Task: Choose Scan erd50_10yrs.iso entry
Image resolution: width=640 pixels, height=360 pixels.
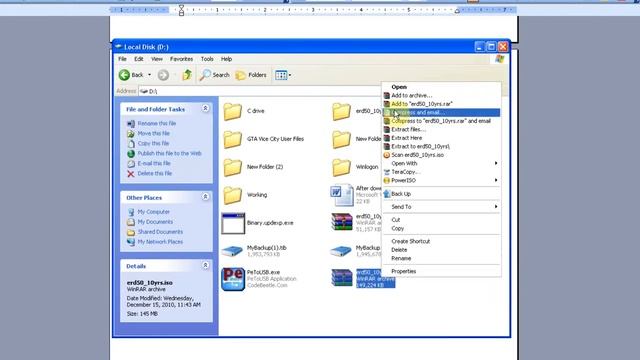Action: pyautogui.click(x=441, y=155)
